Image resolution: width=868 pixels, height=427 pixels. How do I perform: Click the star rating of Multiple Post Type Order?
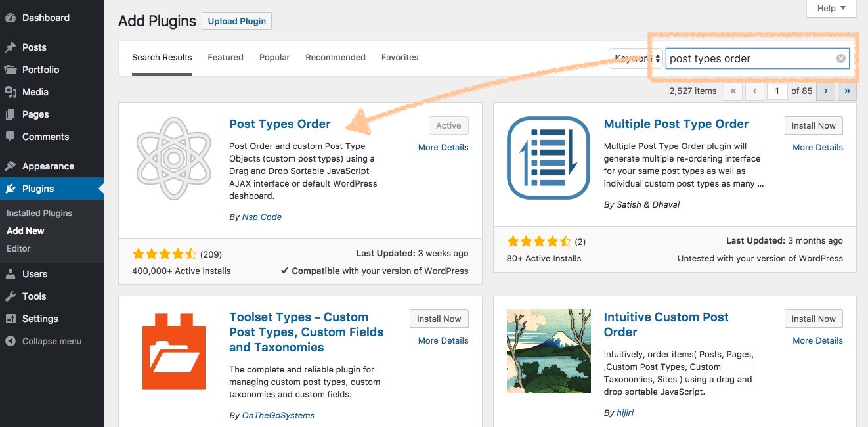click(x=539, y=242)
